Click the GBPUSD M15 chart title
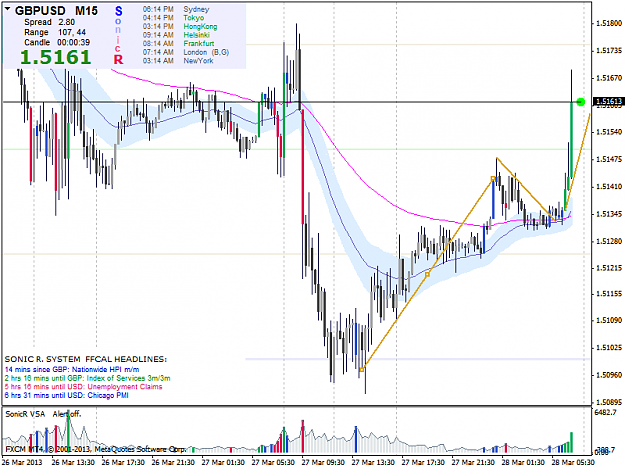This screenshot has height=469, width=625. (x=56, y=10)
